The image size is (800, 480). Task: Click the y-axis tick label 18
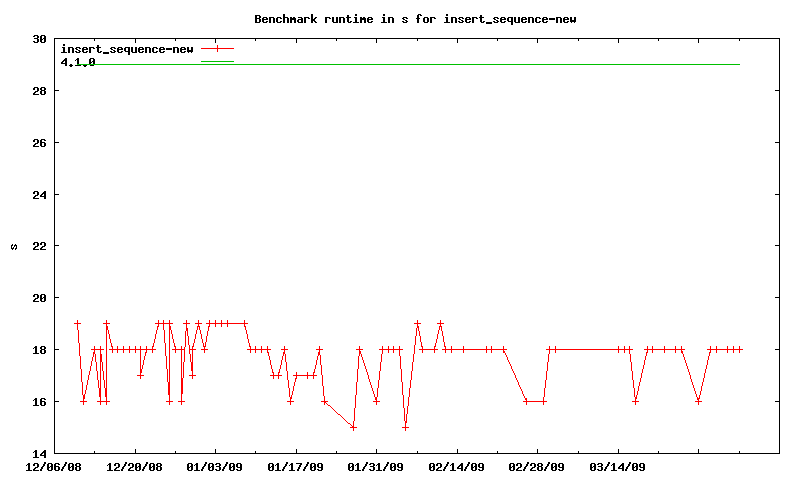point(39,350)
